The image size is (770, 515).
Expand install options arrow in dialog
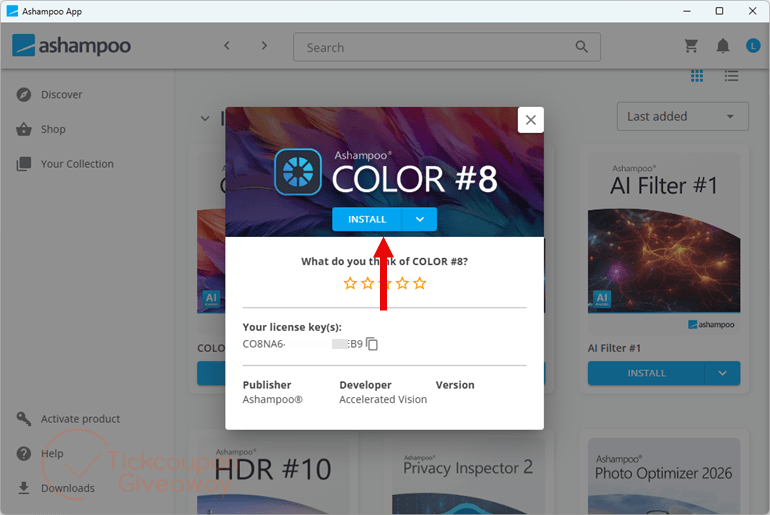coord(420,219)
